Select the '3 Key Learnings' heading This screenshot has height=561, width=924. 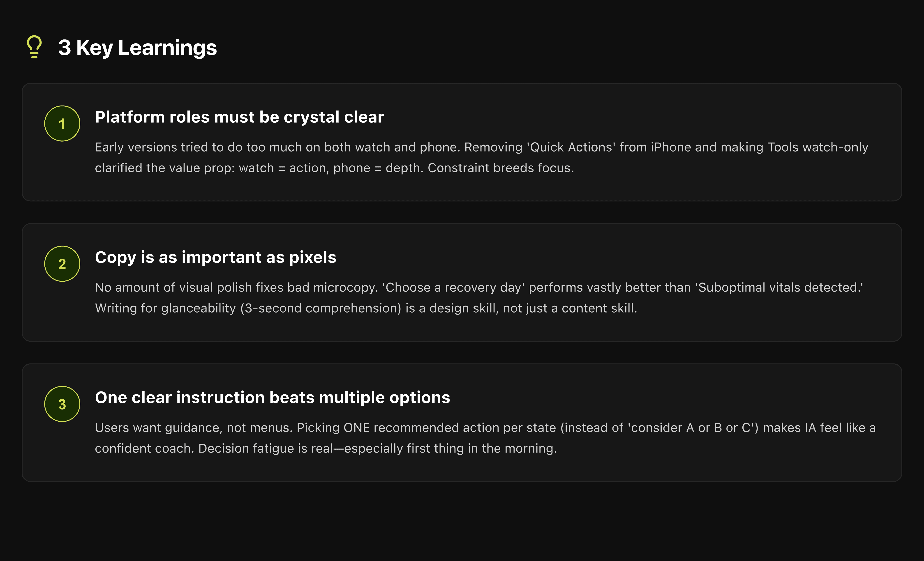[x=137, y=48]
